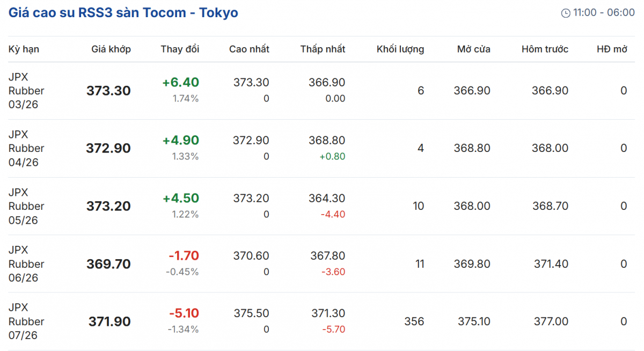The image size is (644, 351).
Task: Click the clock icon beside trading hours
Action: (x=566, y=13)
